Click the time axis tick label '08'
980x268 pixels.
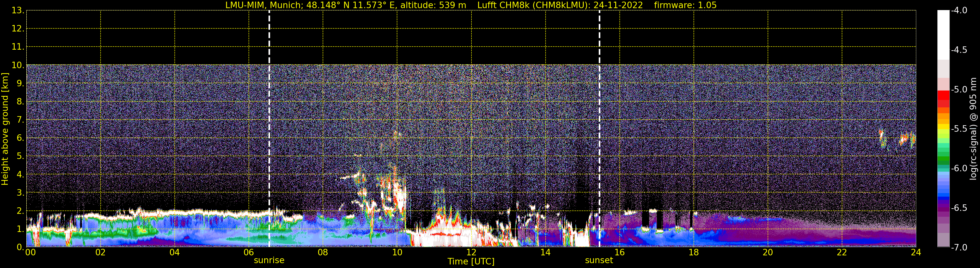[323, 252]
